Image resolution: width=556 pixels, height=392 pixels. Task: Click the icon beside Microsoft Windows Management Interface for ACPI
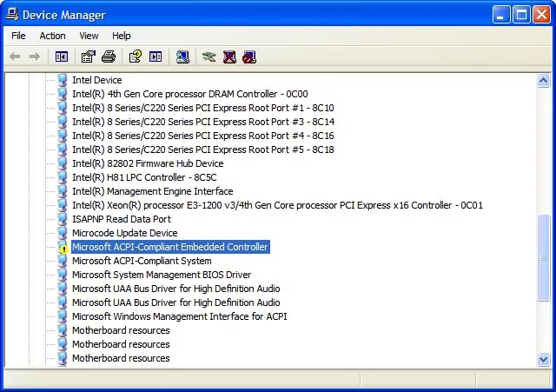click(x=62, y=316)
